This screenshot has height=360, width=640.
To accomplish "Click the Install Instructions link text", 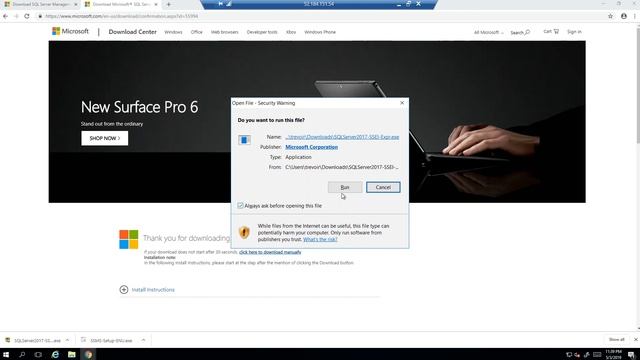I will [x=153, y=290].
